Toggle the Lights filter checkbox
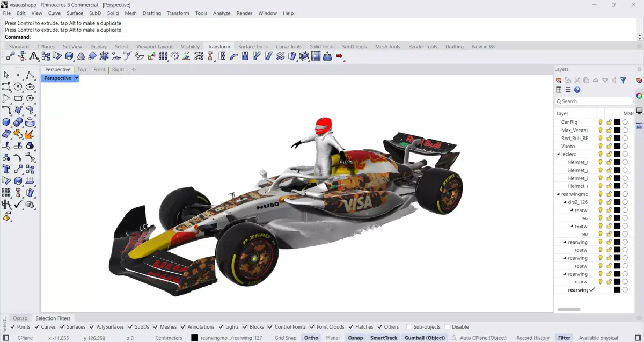 coord(221,327)
